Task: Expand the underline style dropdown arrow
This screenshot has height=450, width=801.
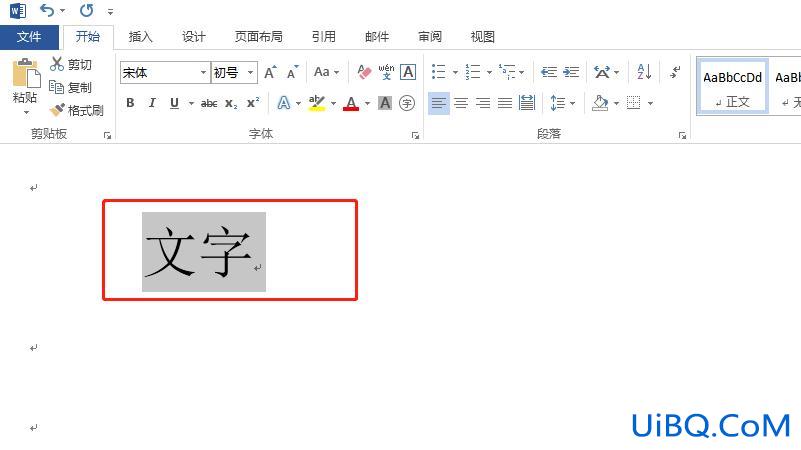Action: coord(191,104)
